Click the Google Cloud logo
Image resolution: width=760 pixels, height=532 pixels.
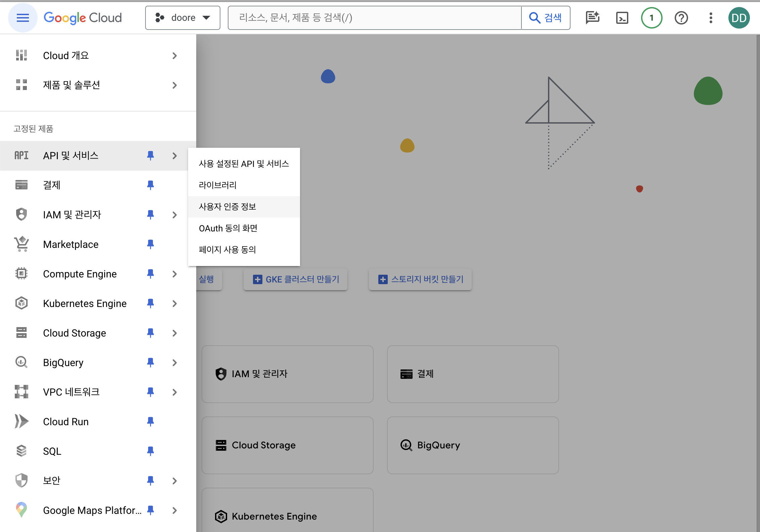[83, 18]
